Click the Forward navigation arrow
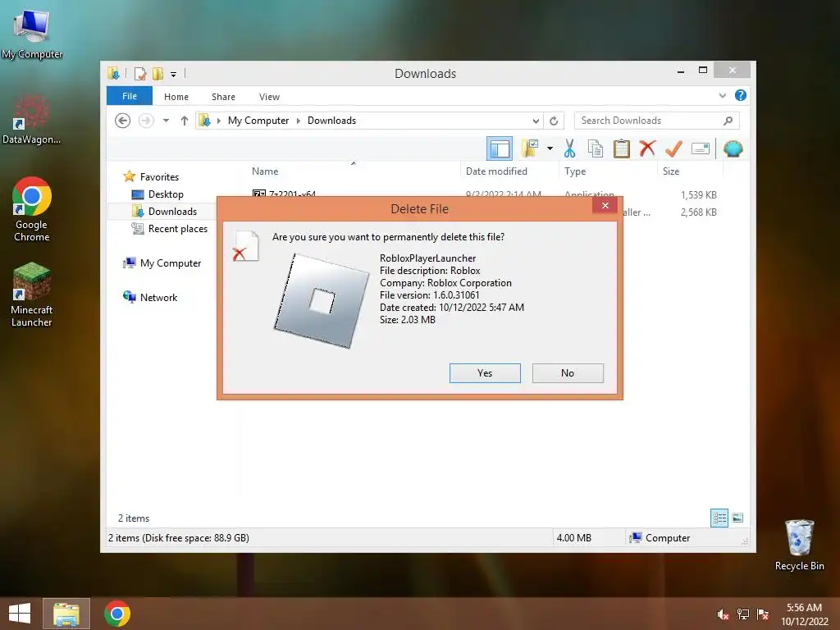The height and width of the screenshot is (630, 840). point(146,121)
